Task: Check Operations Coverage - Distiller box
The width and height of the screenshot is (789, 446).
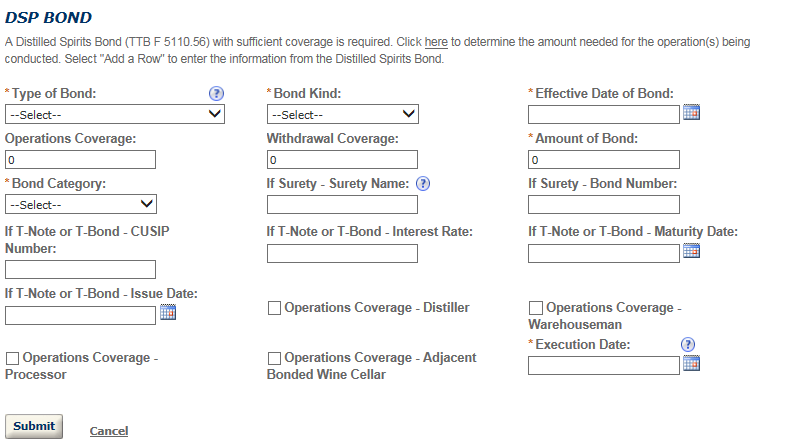Action: [x=274, y=308]
